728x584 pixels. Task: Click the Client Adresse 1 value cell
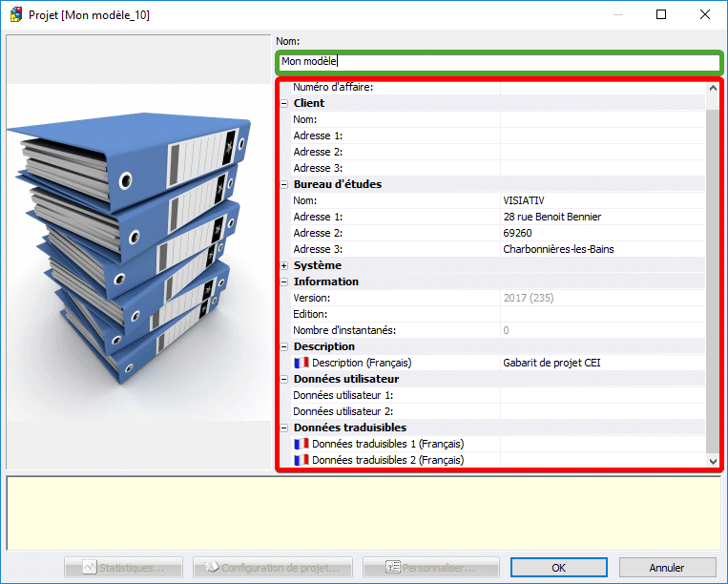(x=602, y=136)
